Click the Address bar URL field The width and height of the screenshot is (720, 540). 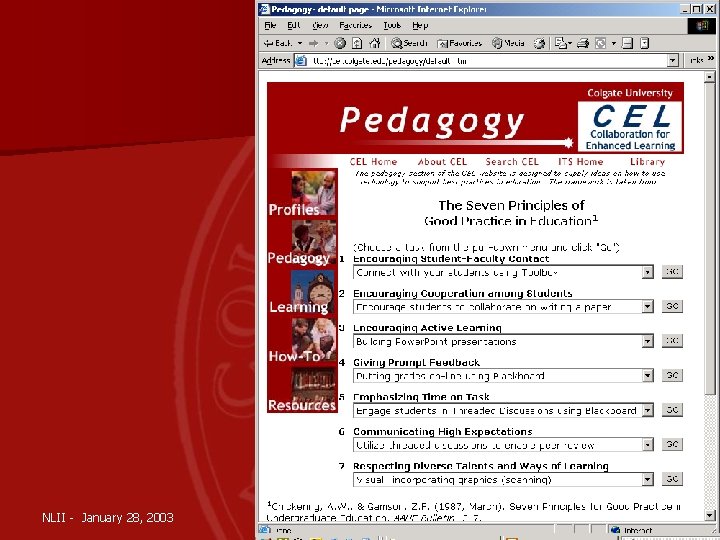[487, 61]
